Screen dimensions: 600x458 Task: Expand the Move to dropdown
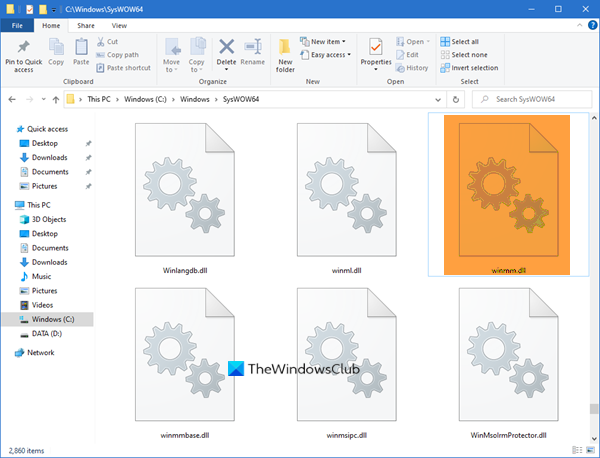[x=172, y=66]
